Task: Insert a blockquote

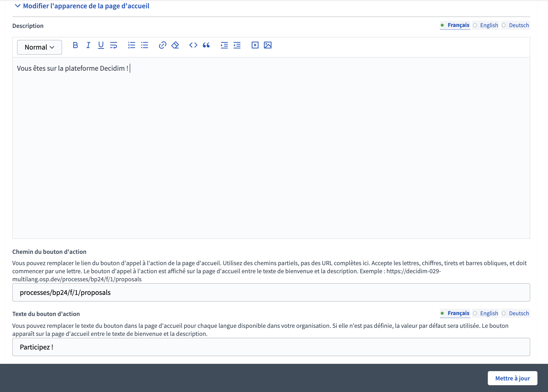Action: (x=206, y=45)
